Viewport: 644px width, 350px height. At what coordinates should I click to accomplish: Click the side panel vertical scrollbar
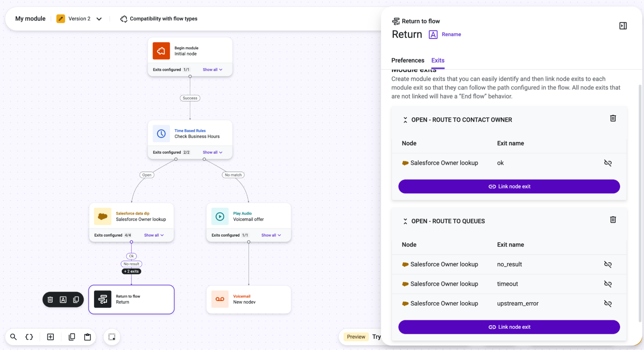pos(640,203)
